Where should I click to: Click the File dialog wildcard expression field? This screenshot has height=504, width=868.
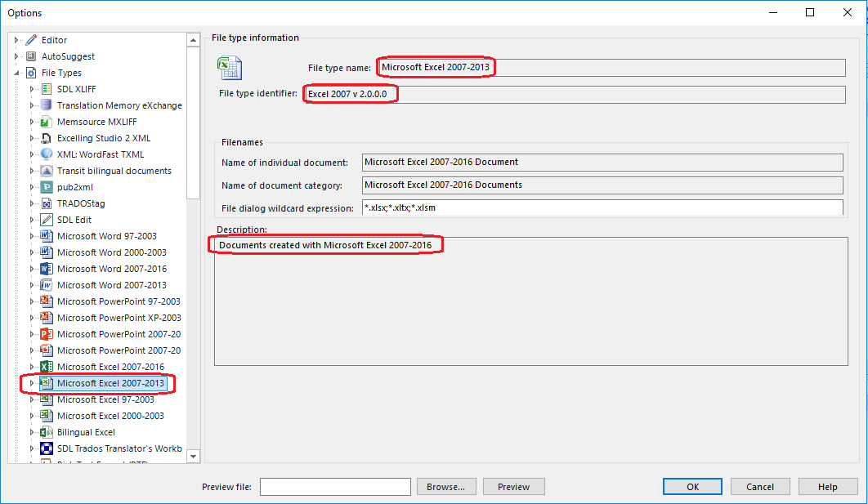pyautogui.click(x=602, y=208)
